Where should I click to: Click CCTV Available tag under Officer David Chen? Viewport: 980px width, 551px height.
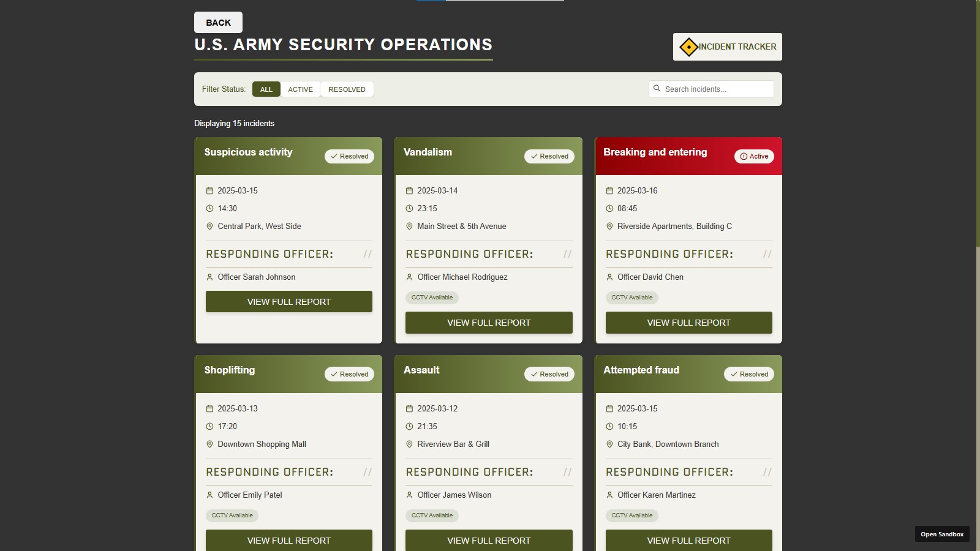(x=632, y=298)
